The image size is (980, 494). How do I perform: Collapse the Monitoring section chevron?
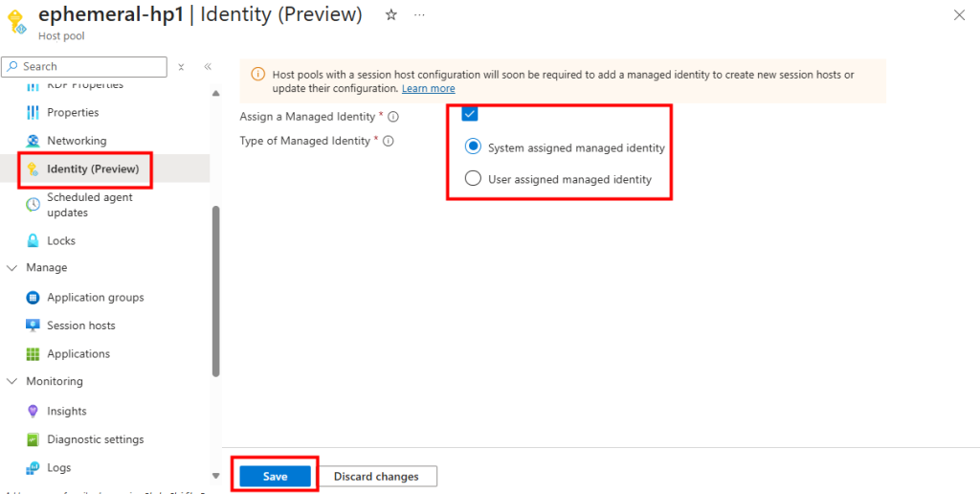(x=12, y=381)
